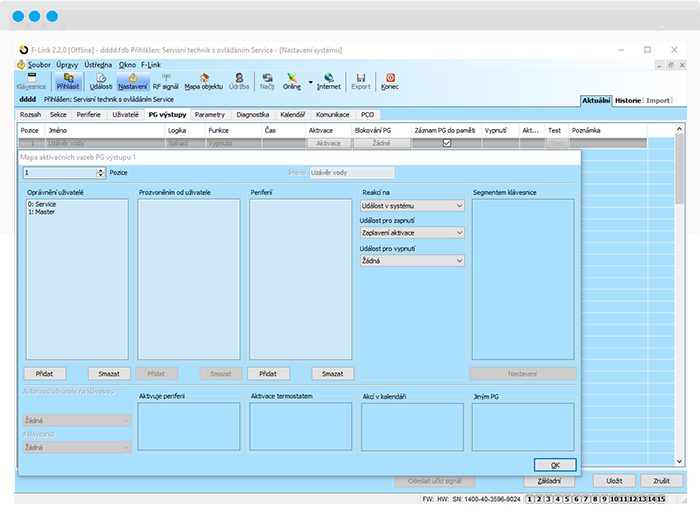The height and width of the screenshot is (520, 700).
Task: Click the Pozice number stepper field
Action: coord(62,173)
